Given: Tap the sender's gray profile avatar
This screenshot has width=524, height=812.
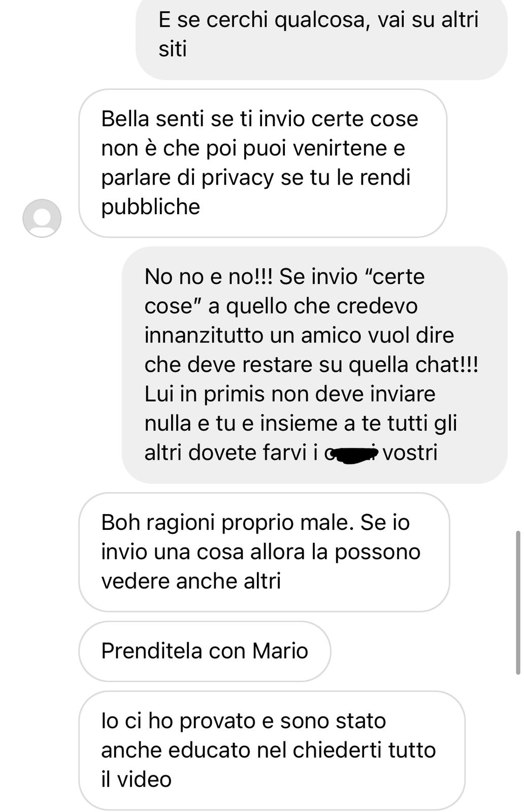Looking at the screenshot, I should tap(42, 218).
